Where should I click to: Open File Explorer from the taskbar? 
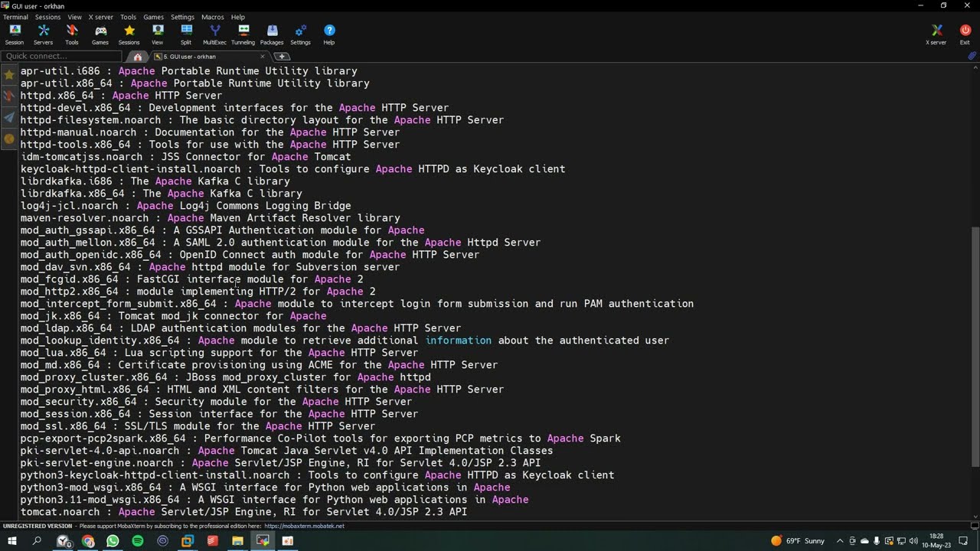click(237, 541)
